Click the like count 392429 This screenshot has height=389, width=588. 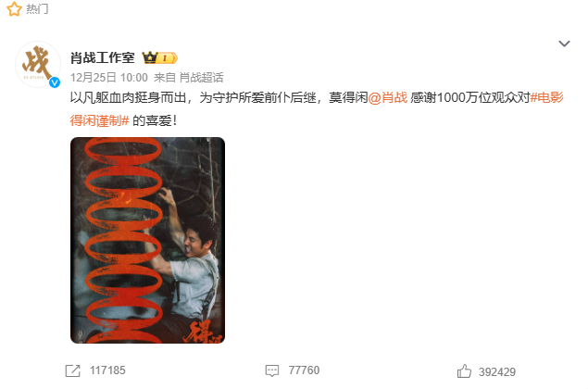click(x=497, y=372)
